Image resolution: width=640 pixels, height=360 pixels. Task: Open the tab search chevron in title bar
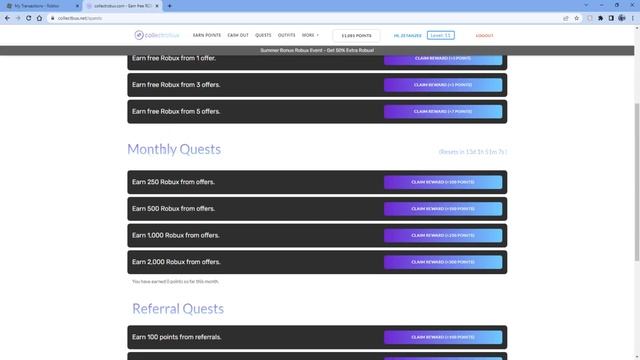[x=586, y=6]
